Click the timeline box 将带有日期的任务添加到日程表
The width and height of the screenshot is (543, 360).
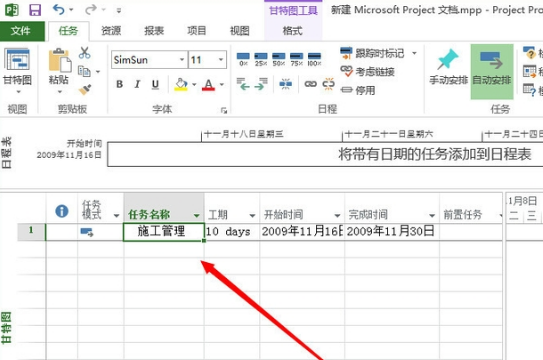point(326,154)
